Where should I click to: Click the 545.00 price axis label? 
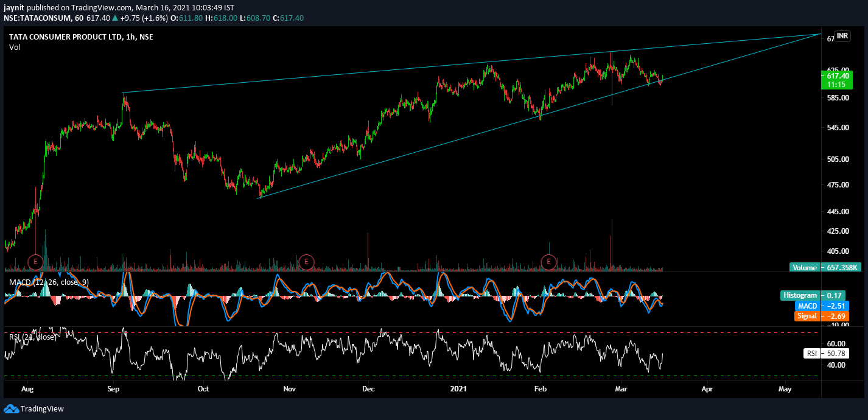[838, 128]
